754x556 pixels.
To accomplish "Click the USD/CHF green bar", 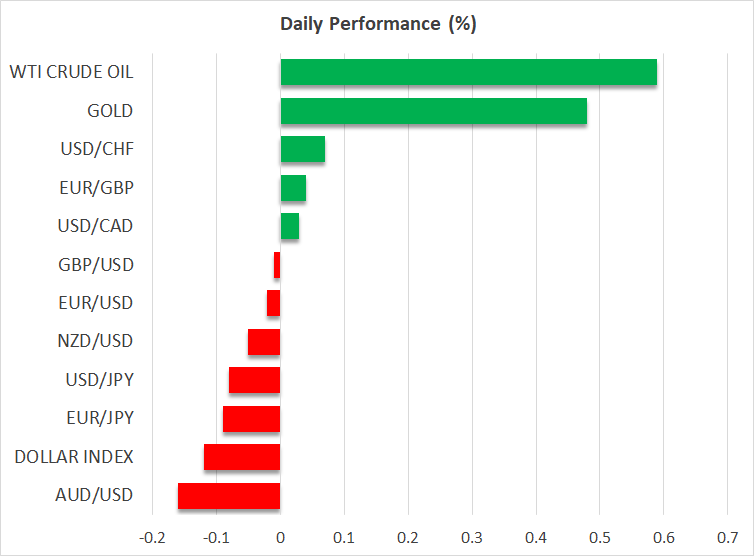I will tap(302, 150).
